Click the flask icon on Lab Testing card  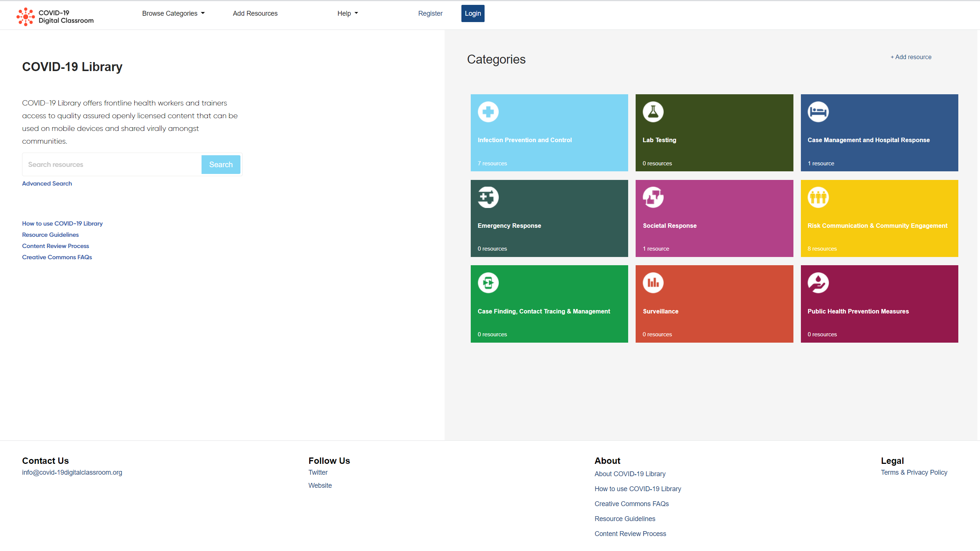pyautogui.click(x=653, y=112)
